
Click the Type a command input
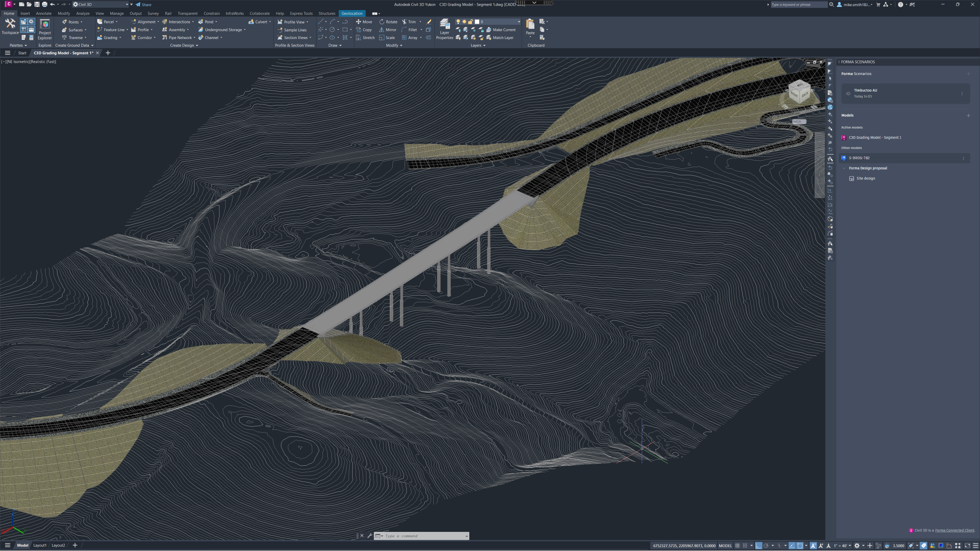[x=424, y=536]
